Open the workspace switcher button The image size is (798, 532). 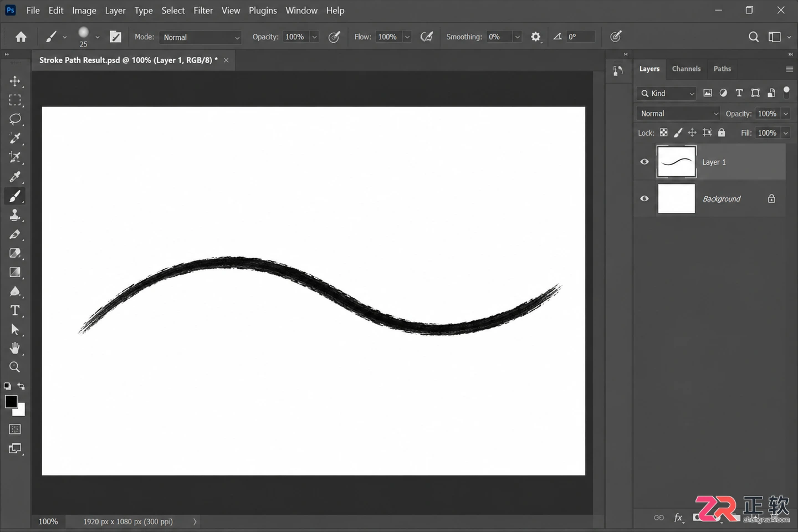pyautogui.click(x=775, y=37)
